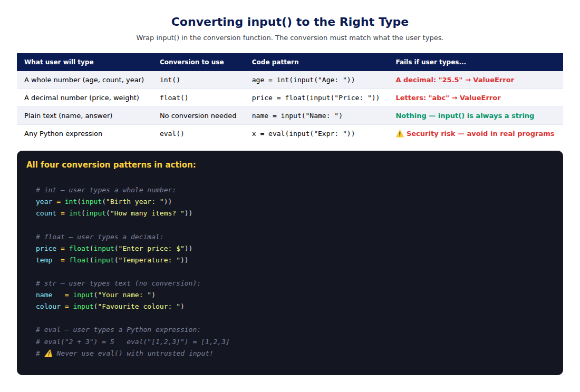Click the year = int(input("Birth year: ")) line
This screenshot has height=392, width=580.
click(x=103, y=202)
